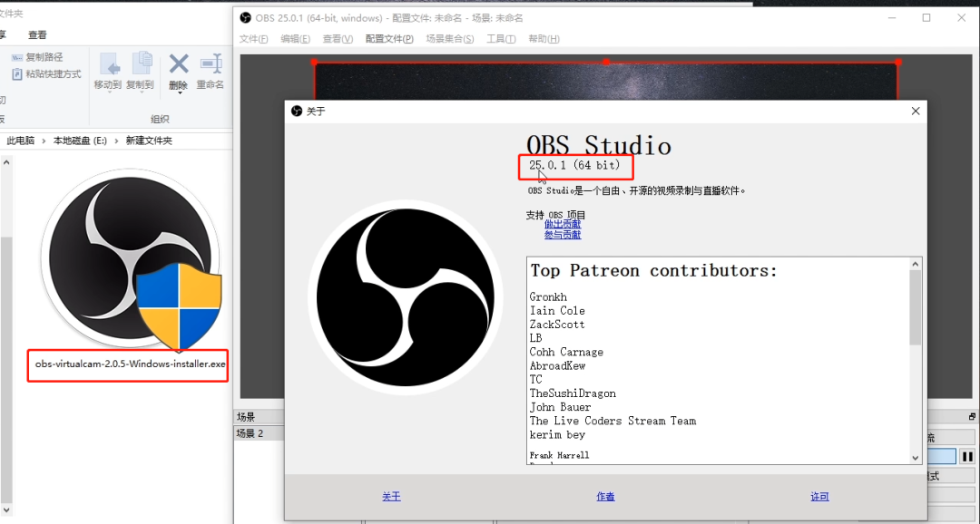Screen dimensions: 980x524
Task: Select 场景 2 in OBS scenes list
Action: point(259,433)
